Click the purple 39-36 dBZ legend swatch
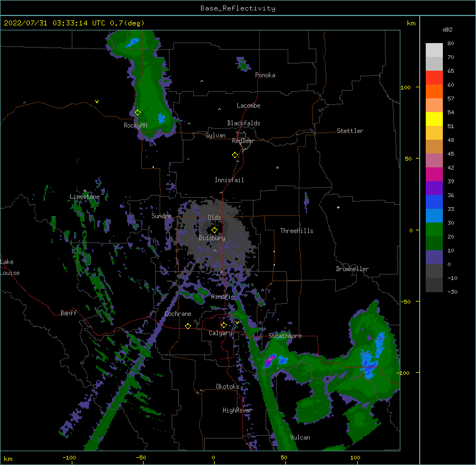476x465 pixels. [434, 188]
